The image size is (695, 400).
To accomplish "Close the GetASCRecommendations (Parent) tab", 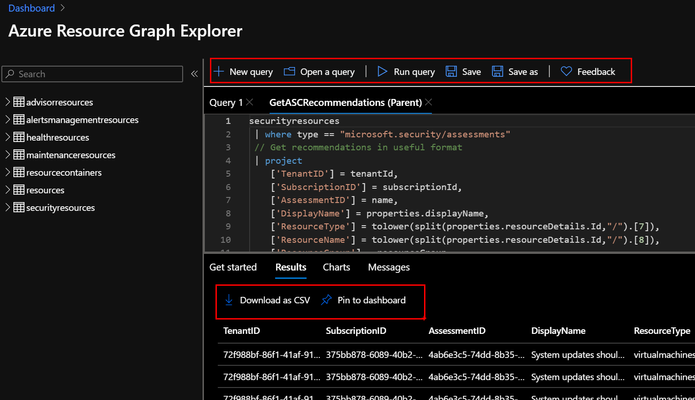I will (x=428, y=102).
